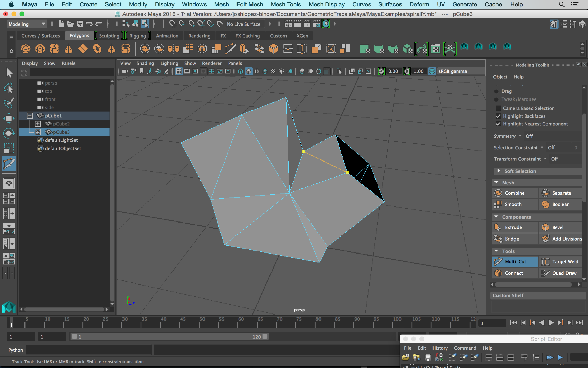Viewport: 588px width, 368px height.
Task: Select the Tweak/Marquee radio option
Action: tap(496, 99)
